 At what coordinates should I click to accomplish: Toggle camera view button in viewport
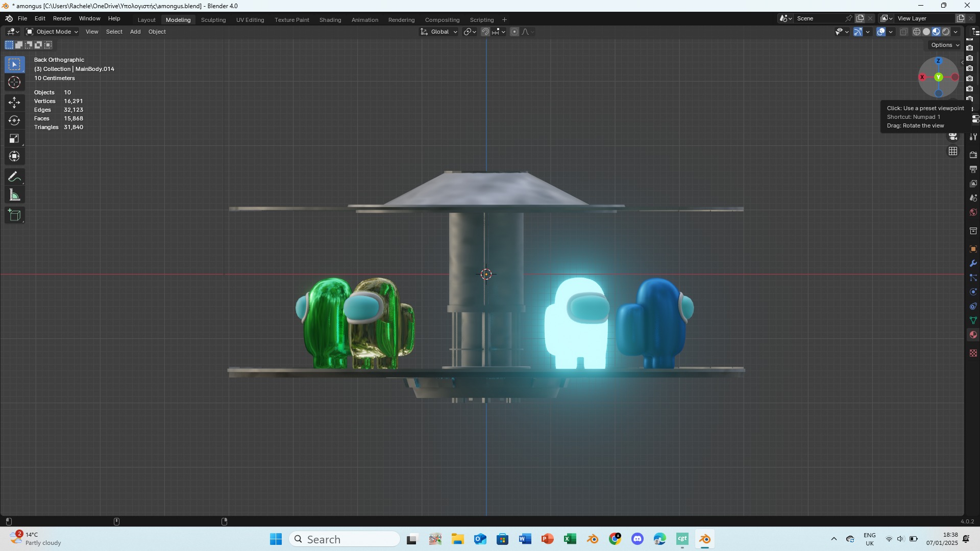[953, 137]
